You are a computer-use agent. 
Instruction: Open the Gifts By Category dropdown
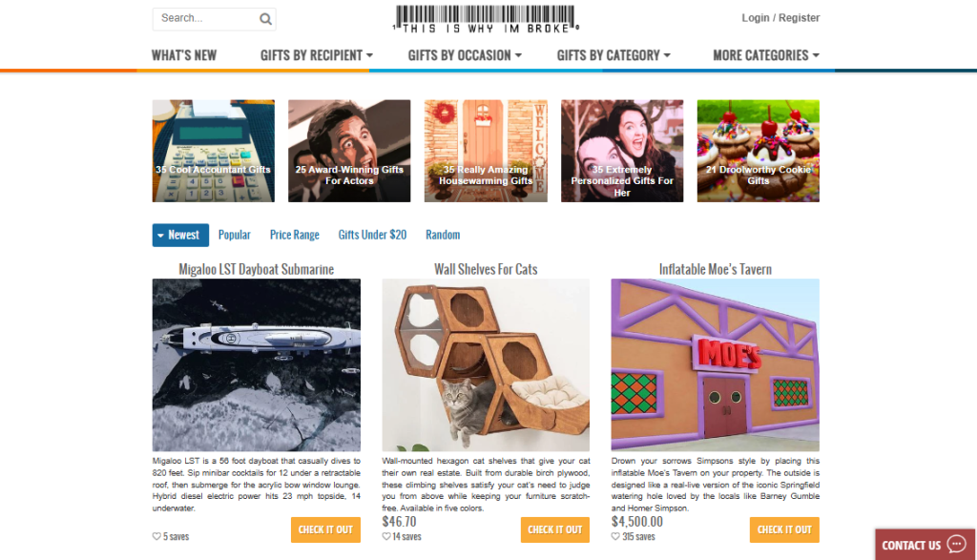pyautogui.click(x=613, y=55)
